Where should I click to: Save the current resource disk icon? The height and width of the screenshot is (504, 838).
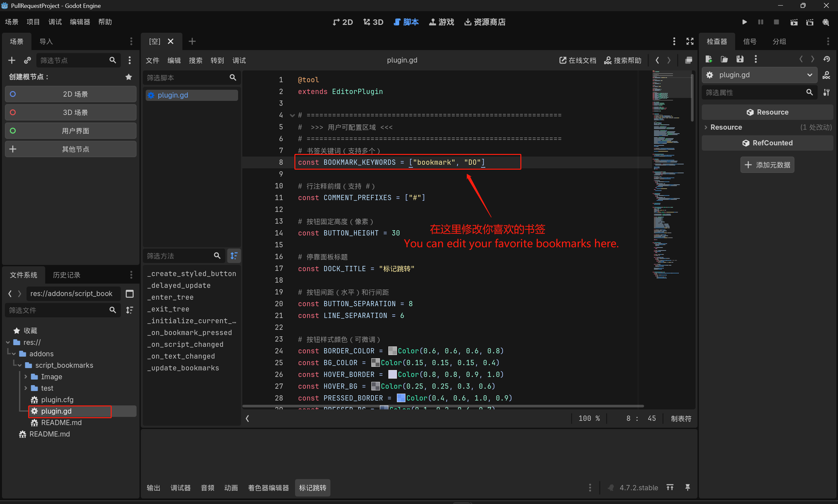pyautogui.click(x=740, y=59)
